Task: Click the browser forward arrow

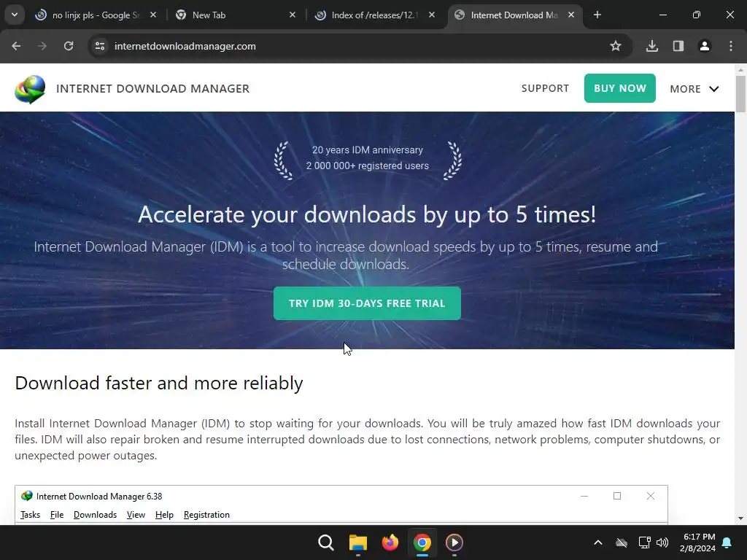Action: [x=42, y=46]
